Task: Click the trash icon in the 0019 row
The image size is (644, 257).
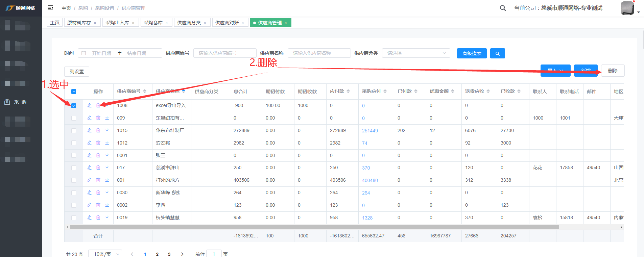Action: [x=98, y=217]
